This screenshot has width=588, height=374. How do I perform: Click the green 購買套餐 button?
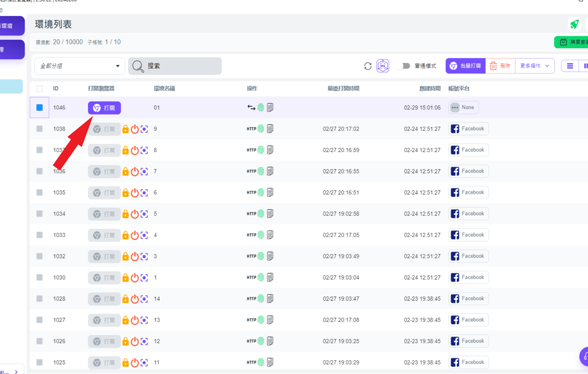[x=571, y=42]
